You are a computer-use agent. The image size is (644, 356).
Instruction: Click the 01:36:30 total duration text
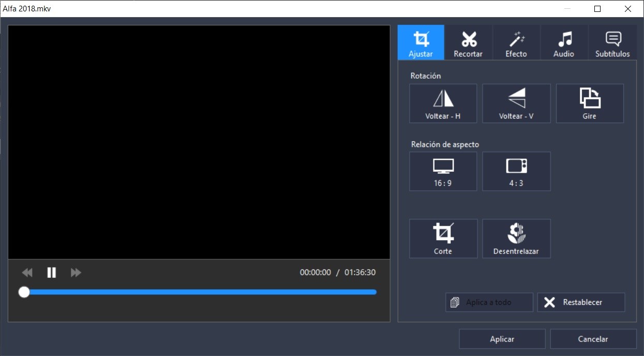click(360, 273)
